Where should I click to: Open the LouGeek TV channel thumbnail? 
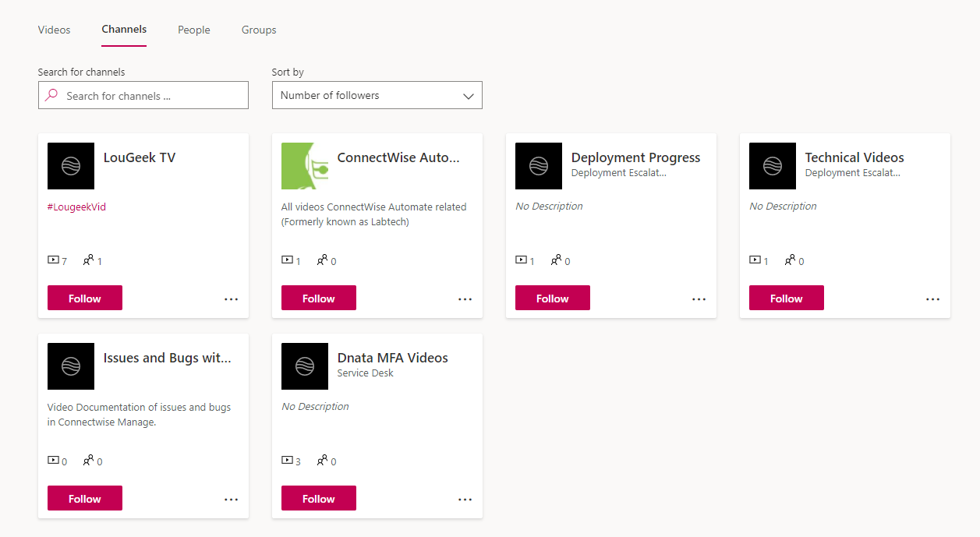[x=71, y=166]
